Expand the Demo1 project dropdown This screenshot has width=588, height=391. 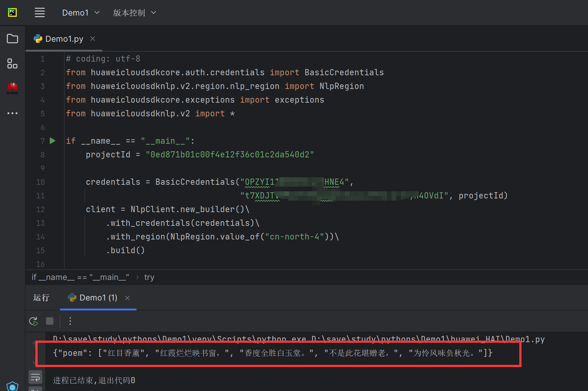tap(81, 13)
